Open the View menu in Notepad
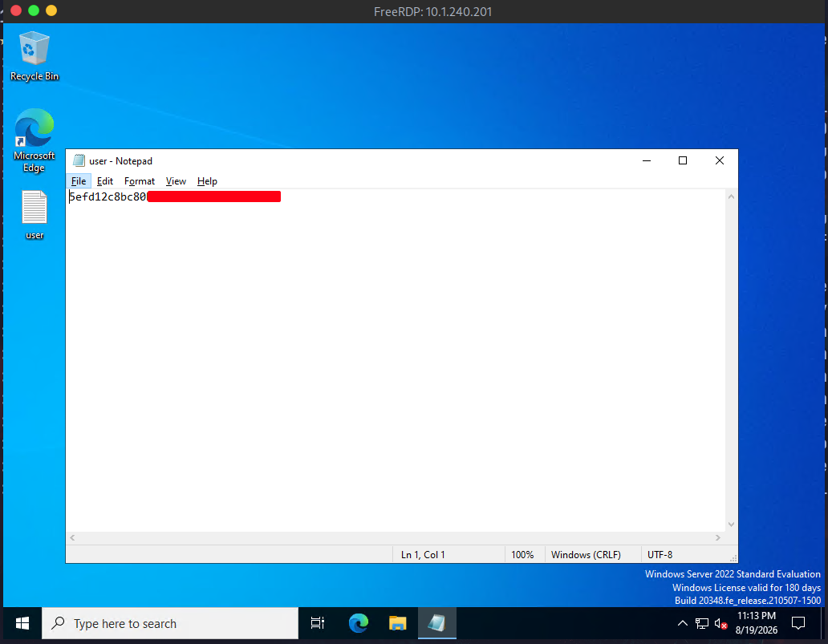 pos(176,181)
